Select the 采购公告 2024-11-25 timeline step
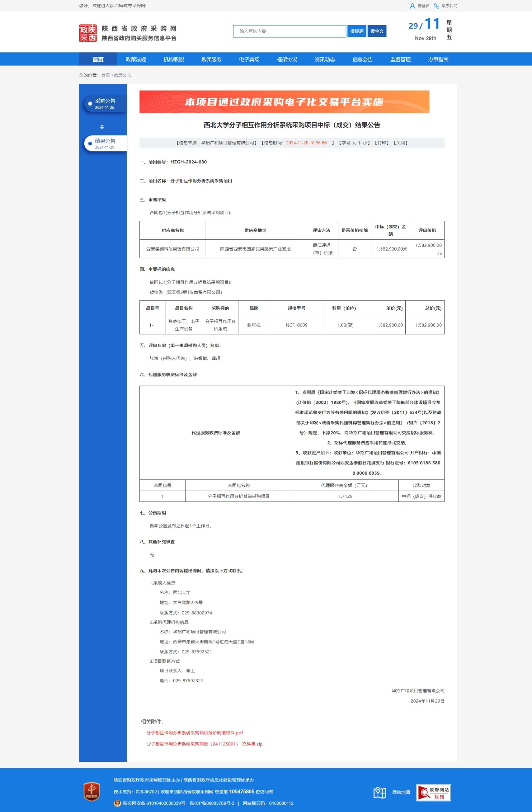The image size is (532, 812). point(105,104)
